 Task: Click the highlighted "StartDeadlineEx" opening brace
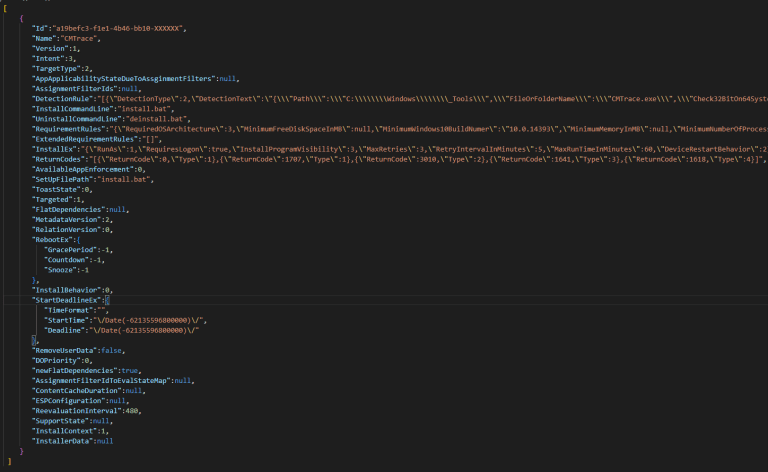[107, 300]
